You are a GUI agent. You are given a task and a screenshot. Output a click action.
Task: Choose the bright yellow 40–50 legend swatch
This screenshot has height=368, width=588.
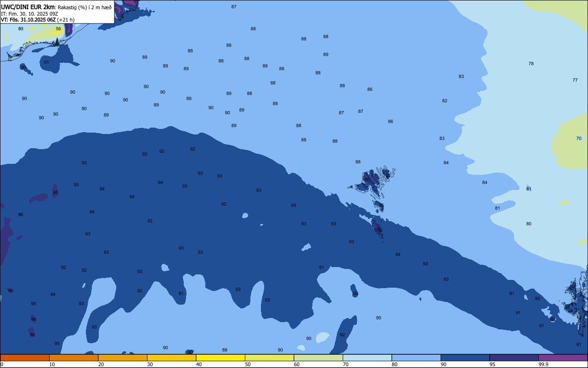(x=220, y=357)
